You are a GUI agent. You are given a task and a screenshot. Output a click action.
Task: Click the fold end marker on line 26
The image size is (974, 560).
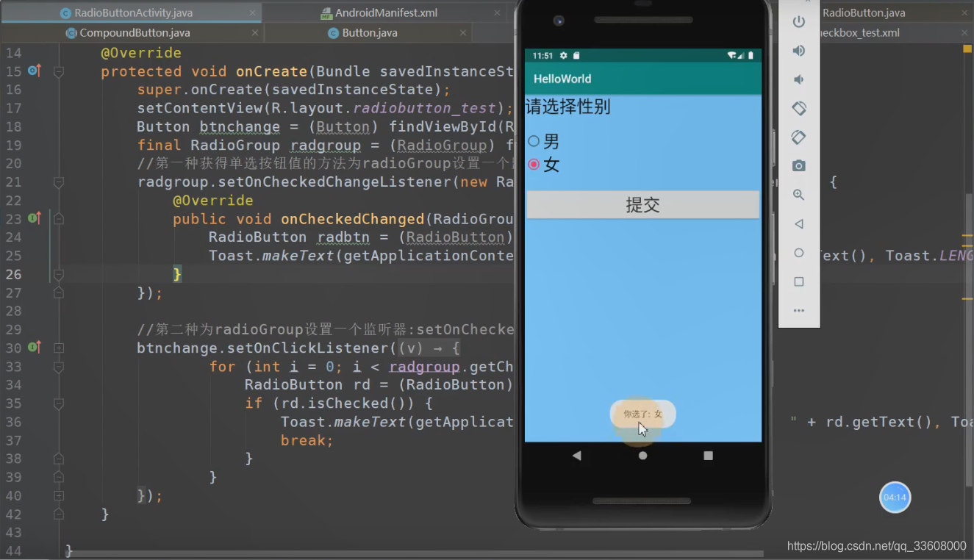[x=59, y=274]
